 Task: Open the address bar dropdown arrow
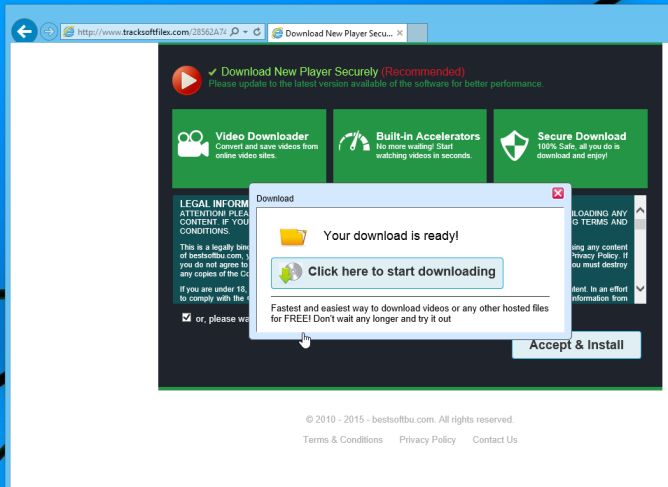245,32
